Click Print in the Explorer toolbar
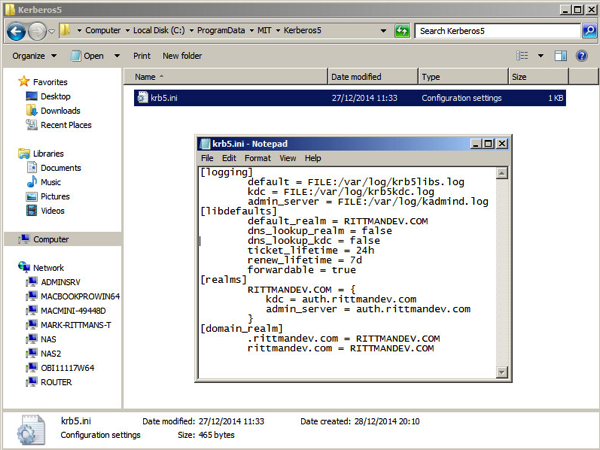 pyautogui.click(x=142, y=56)
